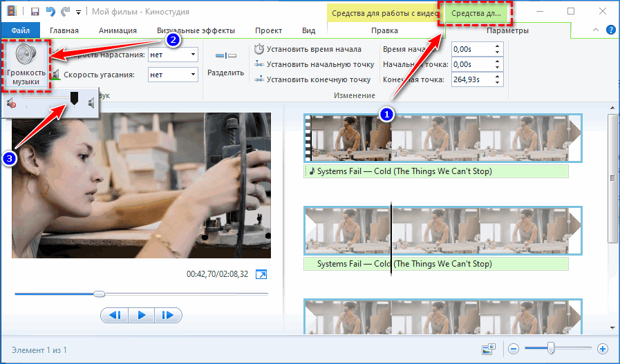
Task: Click the music volume slider thumb
Action: (x=74, y=101)
